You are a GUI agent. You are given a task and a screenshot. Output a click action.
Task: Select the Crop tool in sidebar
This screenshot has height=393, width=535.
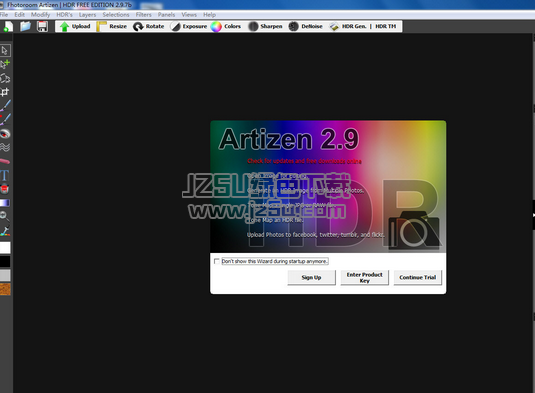5,92
